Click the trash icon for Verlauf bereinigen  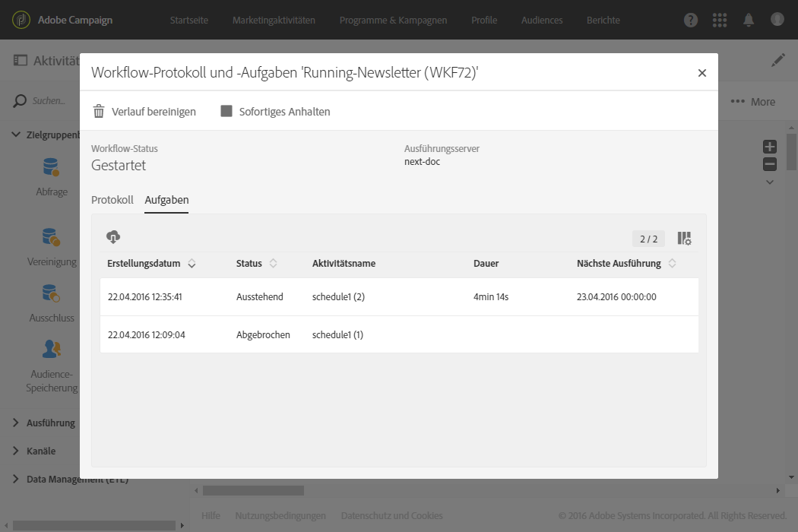click(x=99, y=112)
